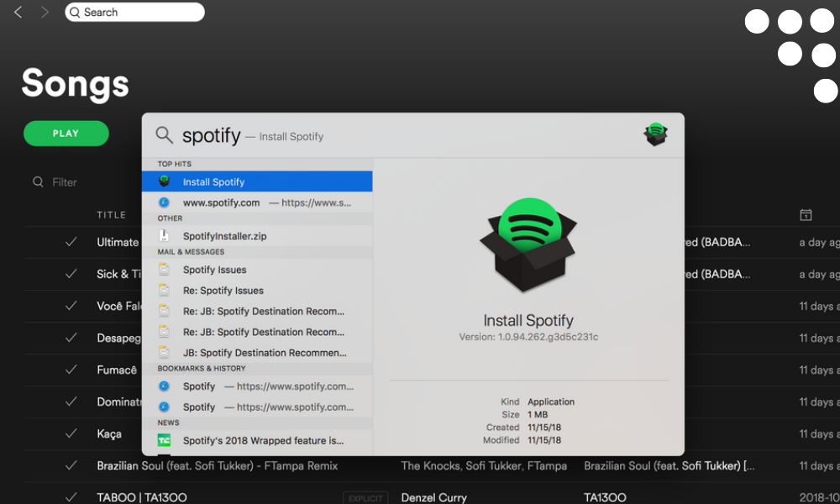Image resolution: width=840 pixels, height=504 pixels.
Task: Click the green PLAY button
Action: pos(66,134)
